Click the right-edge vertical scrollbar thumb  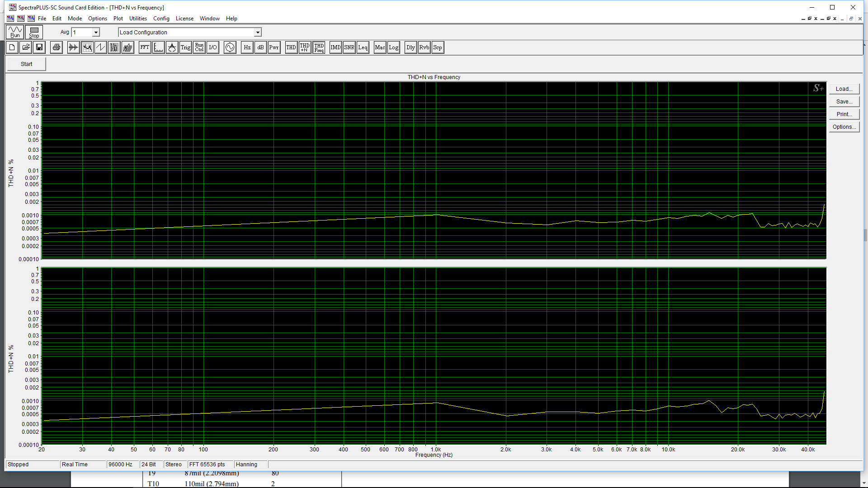tap(865, 235)
